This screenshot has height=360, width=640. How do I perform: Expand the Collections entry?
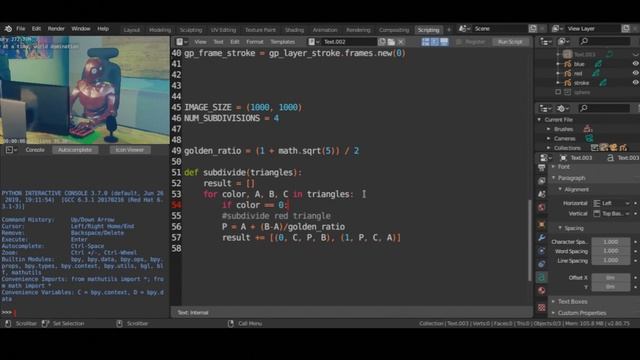[549, 148]
